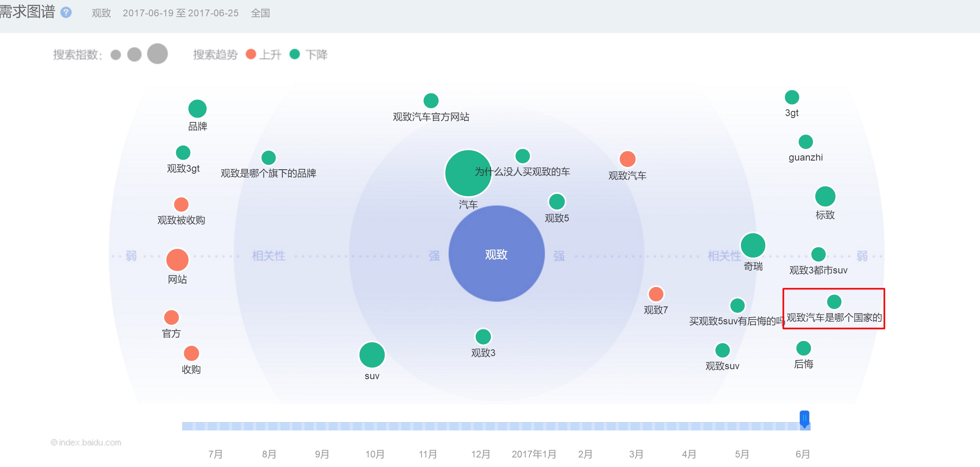Click the large orange 网站 bubble
Viewport: 980px width, 467px height.
pyautogui.click(x=177, y=260)
